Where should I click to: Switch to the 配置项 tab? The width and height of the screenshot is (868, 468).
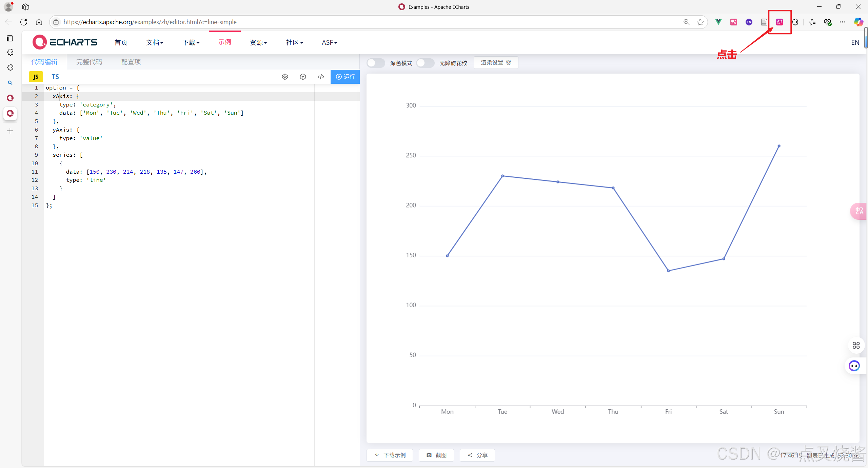[131, 62]
